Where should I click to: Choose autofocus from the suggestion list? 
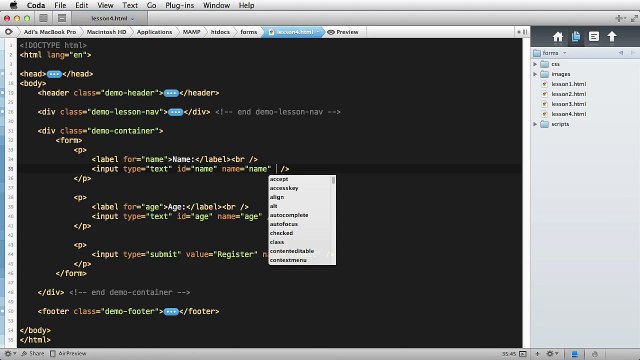(300, 224)
